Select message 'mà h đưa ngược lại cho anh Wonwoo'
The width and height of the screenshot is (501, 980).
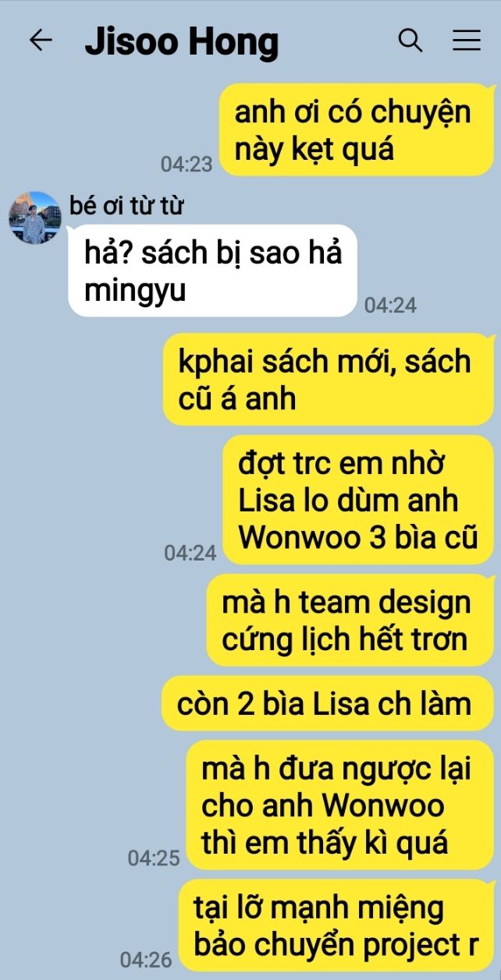point(339,803)
